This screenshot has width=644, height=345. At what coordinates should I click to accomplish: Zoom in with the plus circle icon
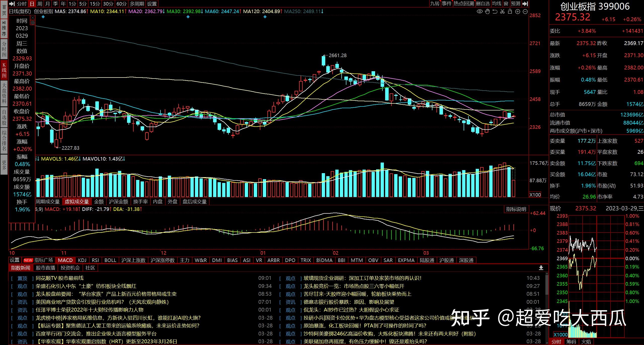pyautogui.click(x=518, y=12)
